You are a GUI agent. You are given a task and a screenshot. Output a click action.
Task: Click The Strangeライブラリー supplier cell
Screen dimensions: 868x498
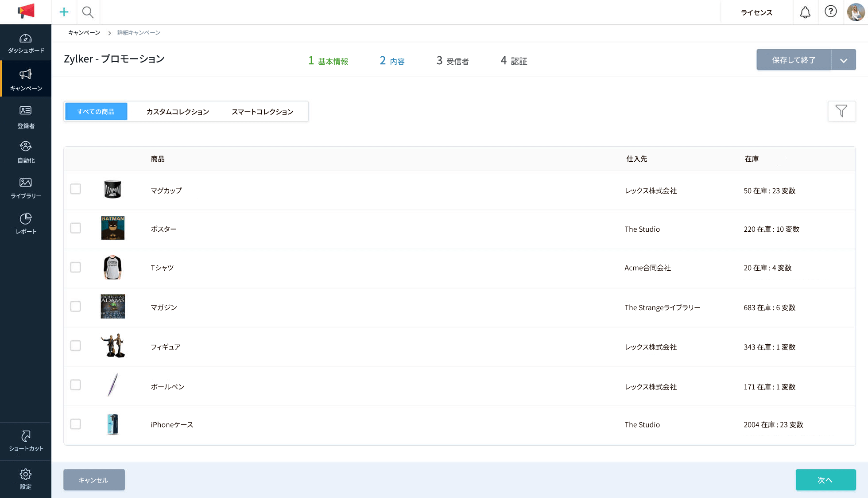[x=663, y=308]
